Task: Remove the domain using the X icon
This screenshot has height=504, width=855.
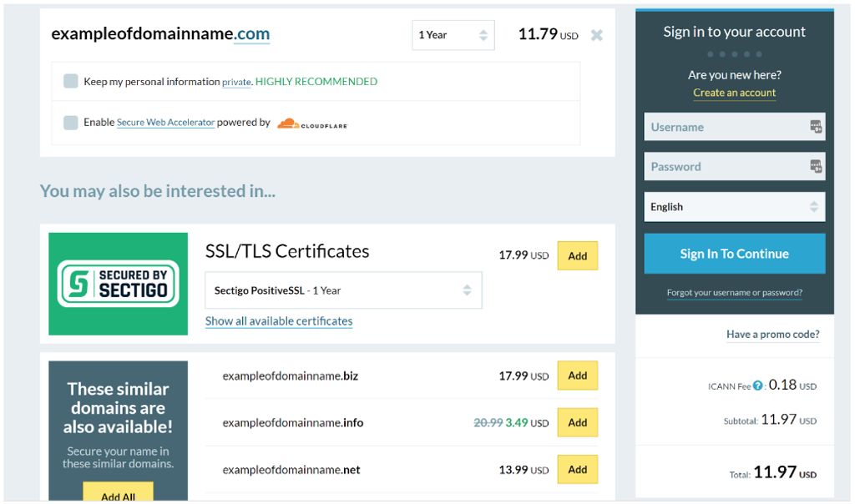Action: 595,35
